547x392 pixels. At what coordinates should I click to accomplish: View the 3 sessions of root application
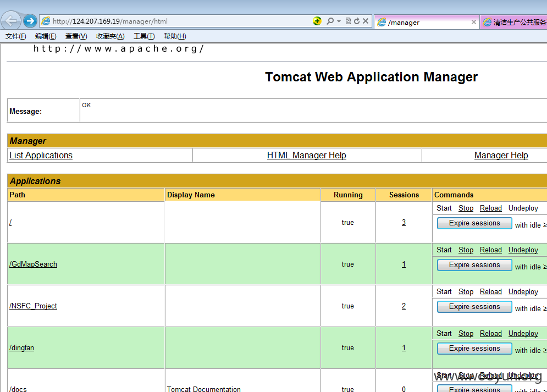click(404, 223)
